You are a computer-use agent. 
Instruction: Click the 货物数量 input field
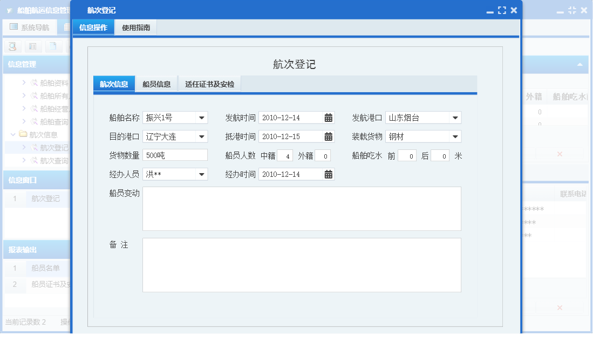click(x=174, y=155)
